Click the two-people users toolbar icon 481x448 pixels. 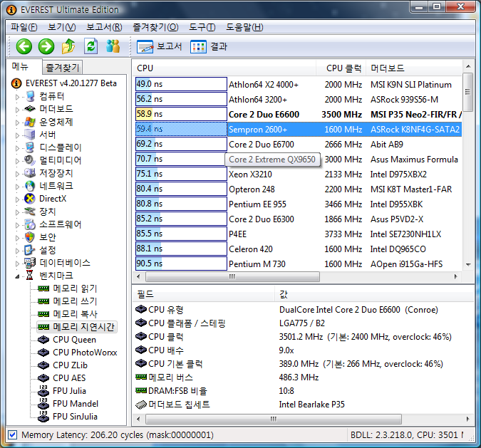(x=113, y=46)
